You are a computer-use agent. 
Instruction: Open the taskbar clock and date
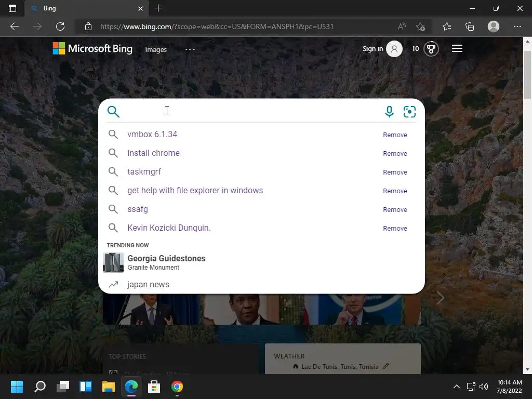[x=509, y=387]
